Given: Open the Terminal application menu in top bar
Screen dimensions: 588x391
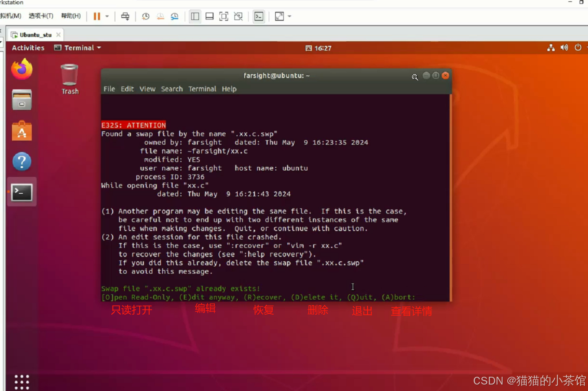Looking at the screenshot, I should point(78,48).
